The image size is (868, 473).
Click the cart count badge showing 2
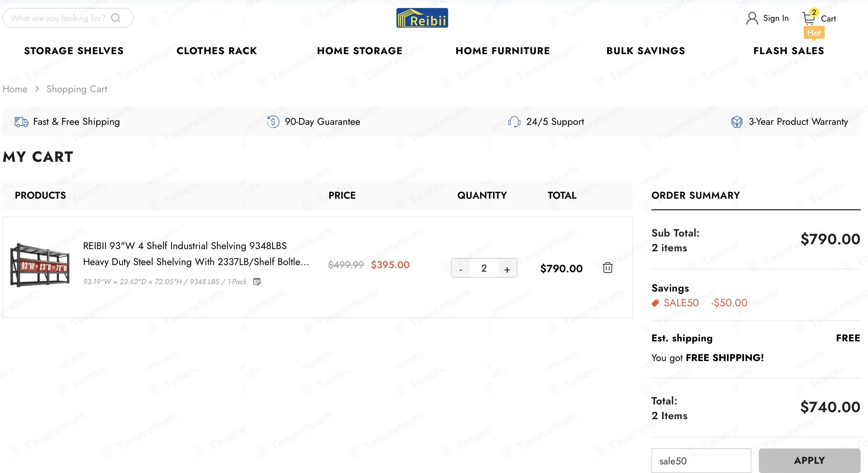814,12
